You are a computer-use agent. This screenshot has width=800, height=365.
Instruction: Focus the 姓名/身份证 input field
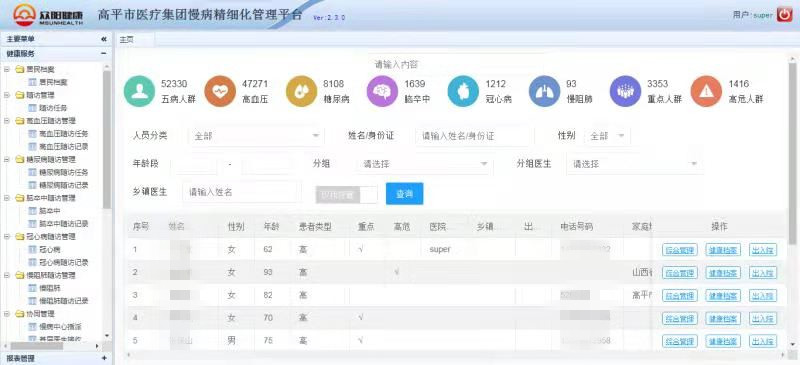pyautogui.click(x=475, y=136)
